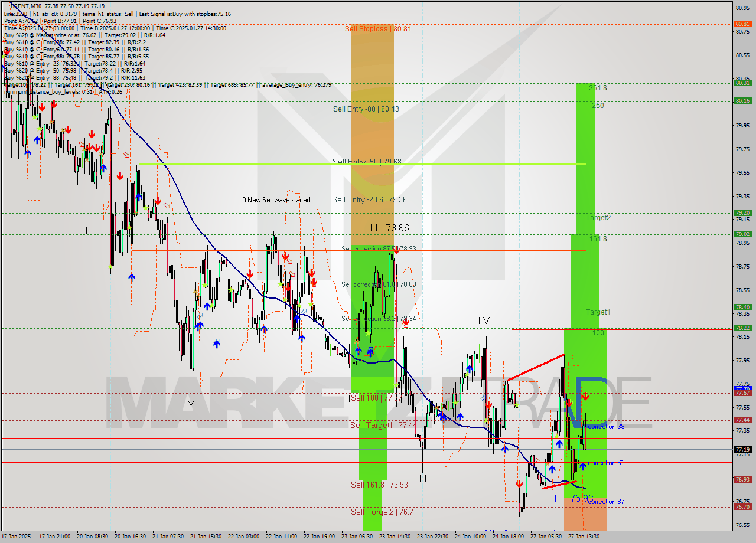This screenshot has width=756, height=543.
Task: Click the 'Sell correction 38.2 | 78.34' label
Action: (379, 319)
